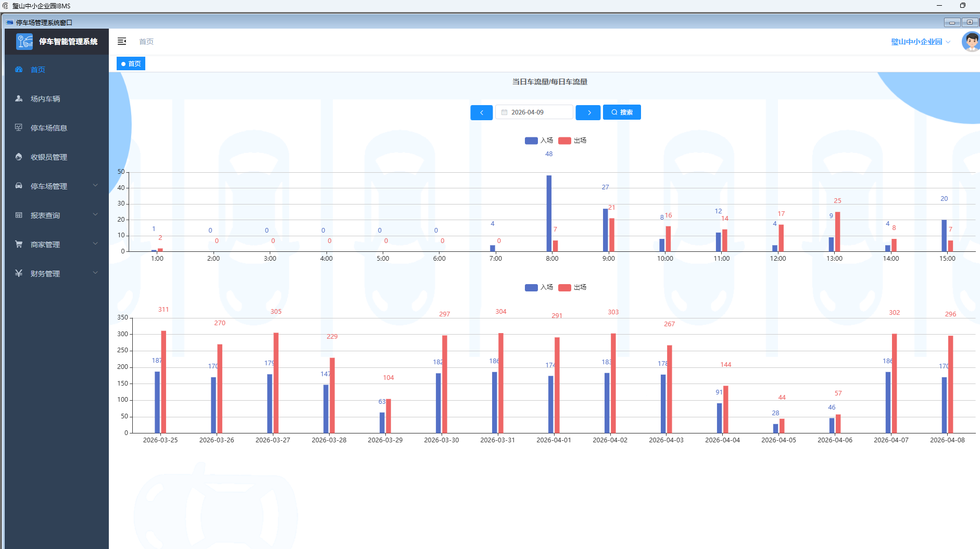Image resolution: width=980 pixels, height=549 pixels.
Task: Click the 2026-04-05 出场 bar valued 44
Action: coord(782,426)
